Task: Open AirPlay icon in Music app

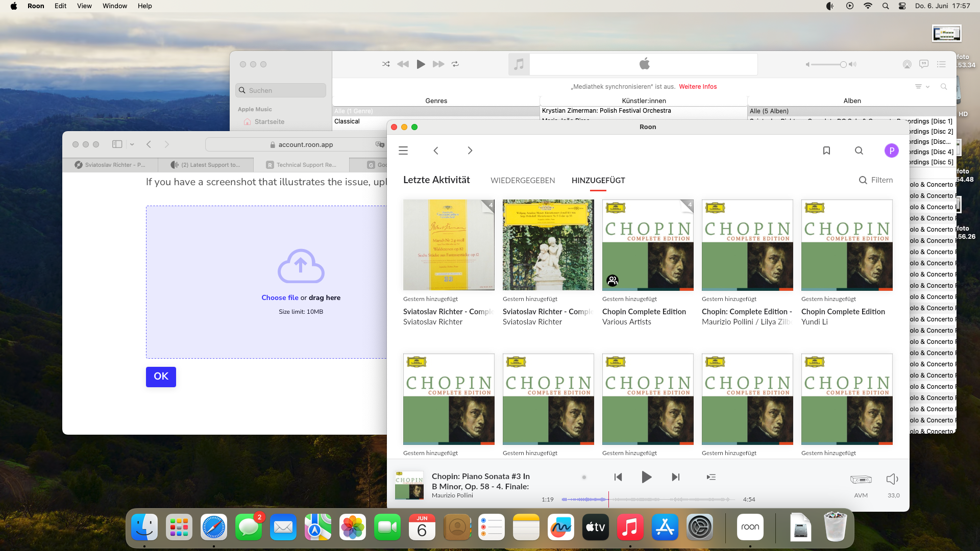Action: pyautogui.click(x=907, y=64)
